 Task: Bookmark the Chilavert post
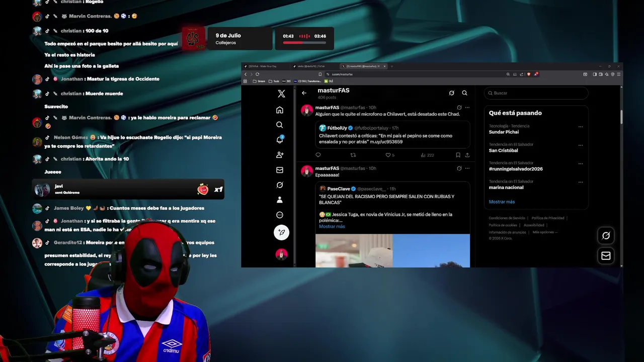click(458, 155)
